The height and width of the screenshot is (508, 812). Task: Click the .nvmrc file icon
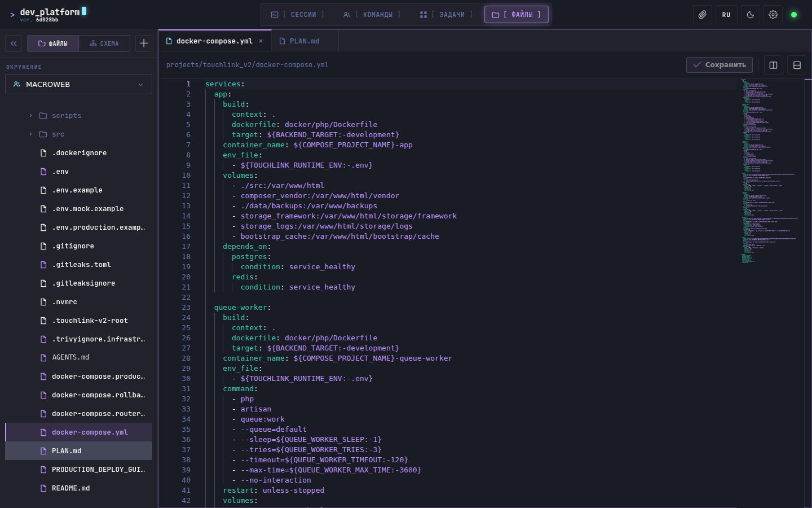click(x=43, y=302)
